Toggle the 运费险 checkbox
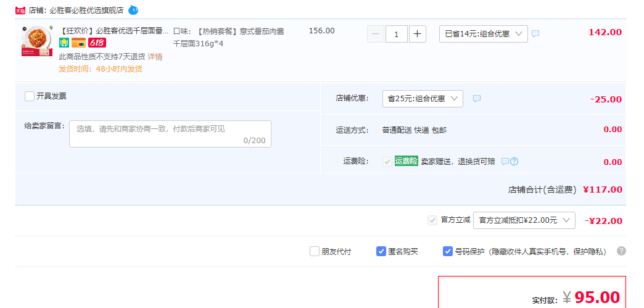 [x=387, y=162]
